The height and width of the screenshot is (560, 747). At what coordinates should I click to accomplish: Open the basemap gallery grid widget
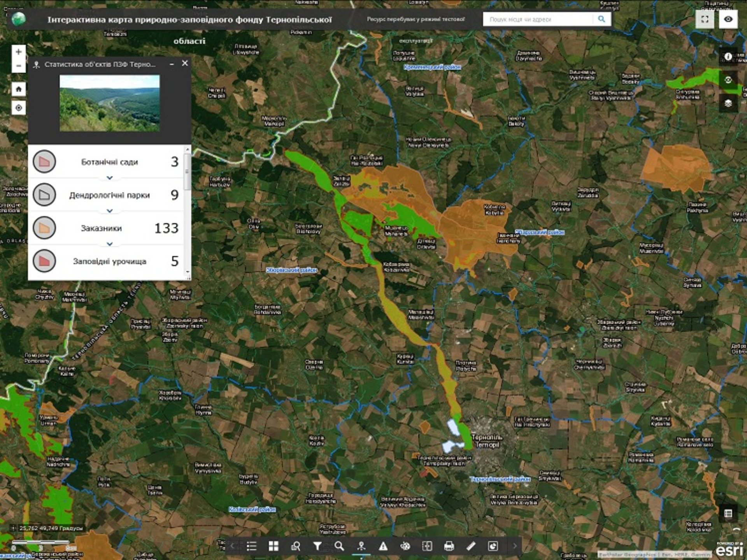[x=274, y=546]
